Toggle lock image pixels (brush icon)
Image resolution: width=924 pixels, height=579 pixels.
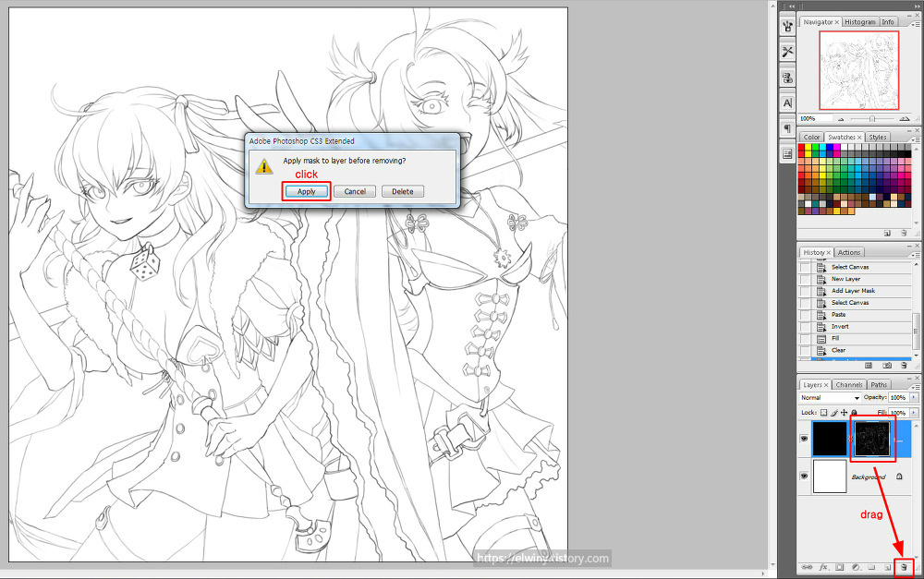[x=833, y=413]
